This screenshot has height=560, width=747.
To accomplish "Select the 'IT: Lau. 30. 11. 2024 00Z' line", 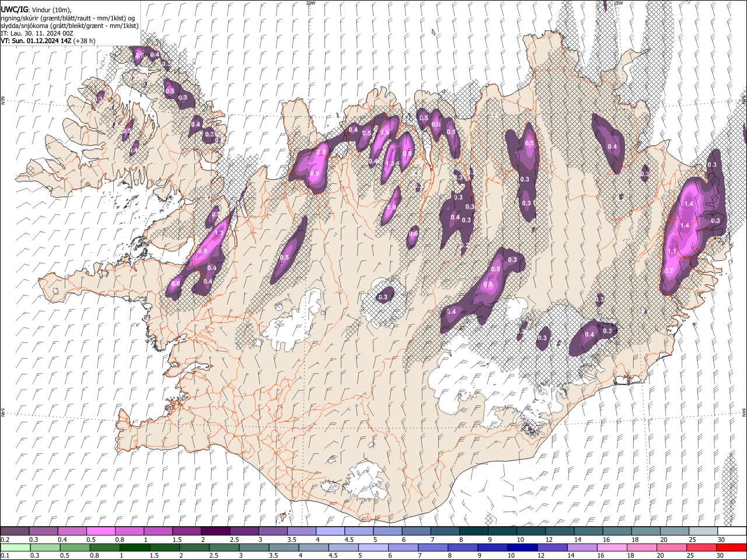I will pos(37,33).
